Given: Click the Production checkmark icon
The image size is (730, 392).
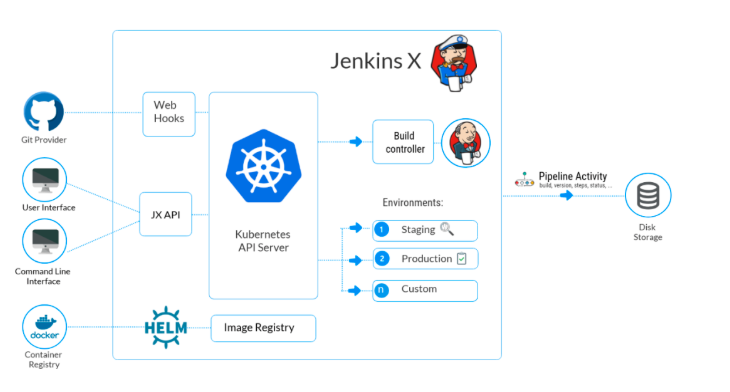Looking at the screenshot, I should (461, 258).
